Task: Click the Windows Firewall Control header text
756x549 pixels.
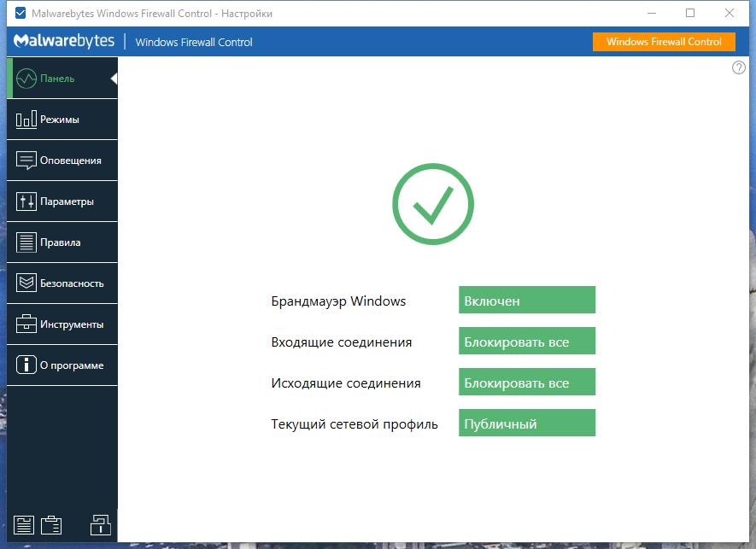Action: pos(194,43)
